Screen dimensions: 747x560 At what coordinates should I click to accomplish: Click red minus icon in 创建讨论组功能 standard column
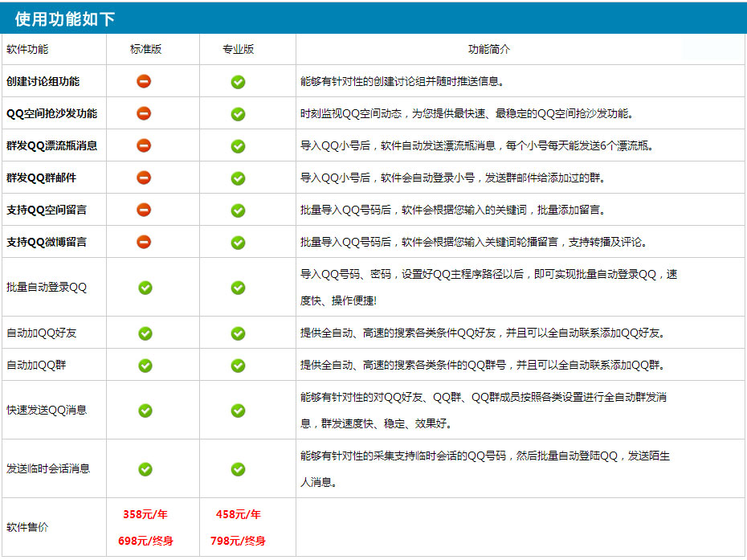pyautogui.click(x=144, y=81)
